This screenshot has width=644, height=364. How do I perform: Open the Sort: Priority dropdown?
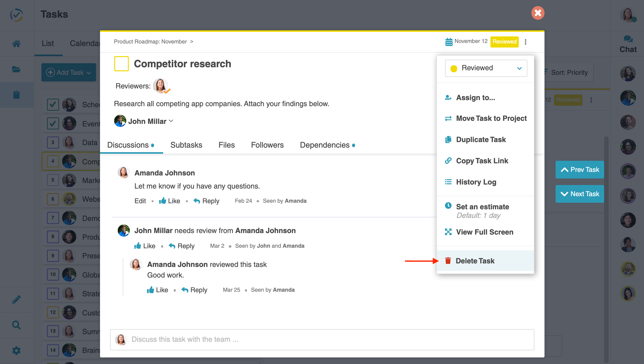(x=568, y=73)
